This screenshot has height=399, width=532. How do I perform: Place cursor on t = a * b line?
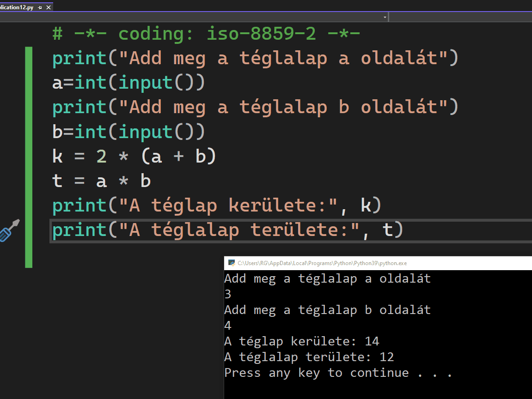(102, 181)
